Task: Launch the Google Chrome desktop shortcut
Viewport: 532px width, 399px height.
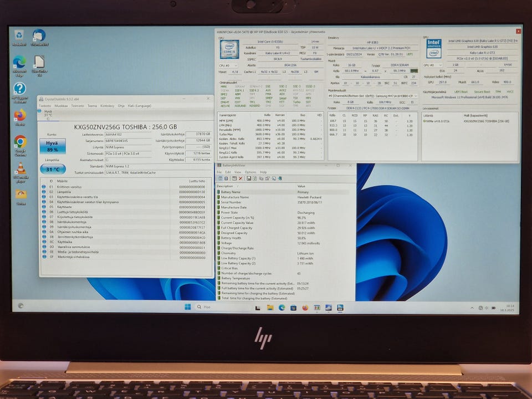Action: click(21, 145)
